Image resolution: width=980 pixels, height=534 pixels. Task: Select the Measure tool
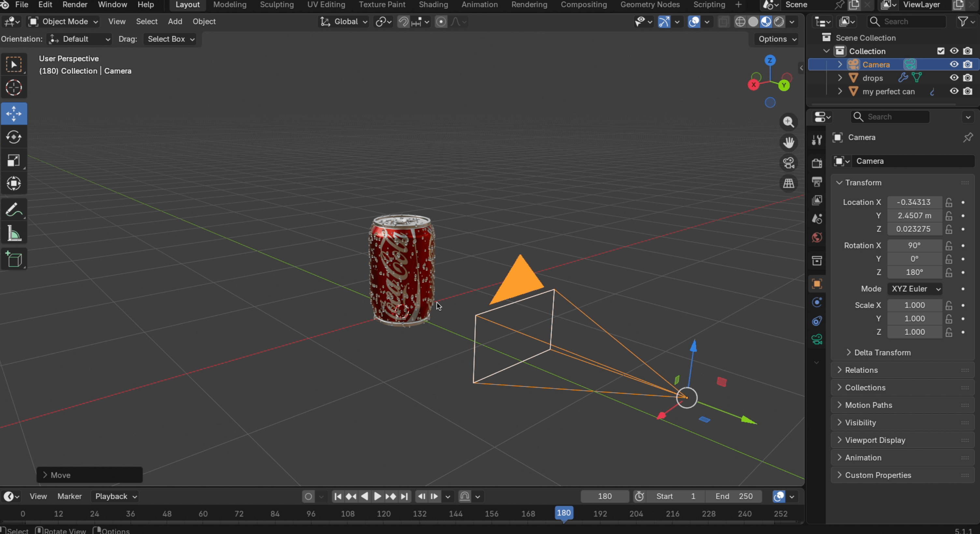tap(14, 233)
